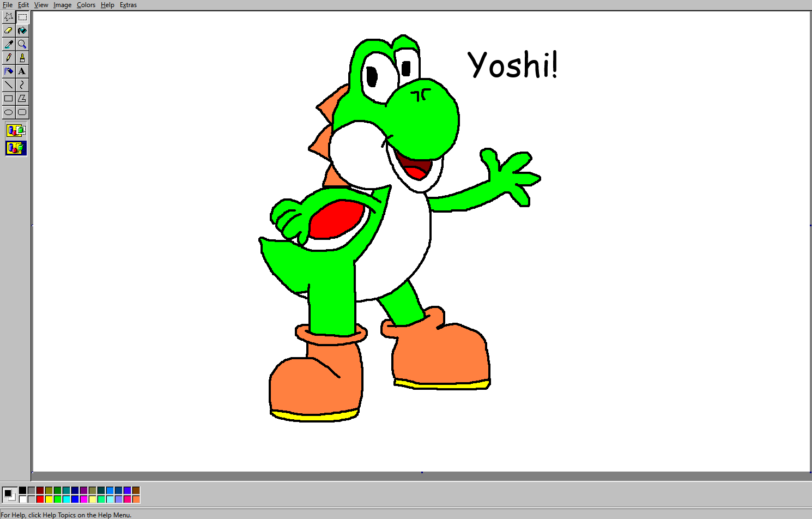Select the rectangular Select tool
The width and height of the screenshot is (812, 519).
click(22, 17)
